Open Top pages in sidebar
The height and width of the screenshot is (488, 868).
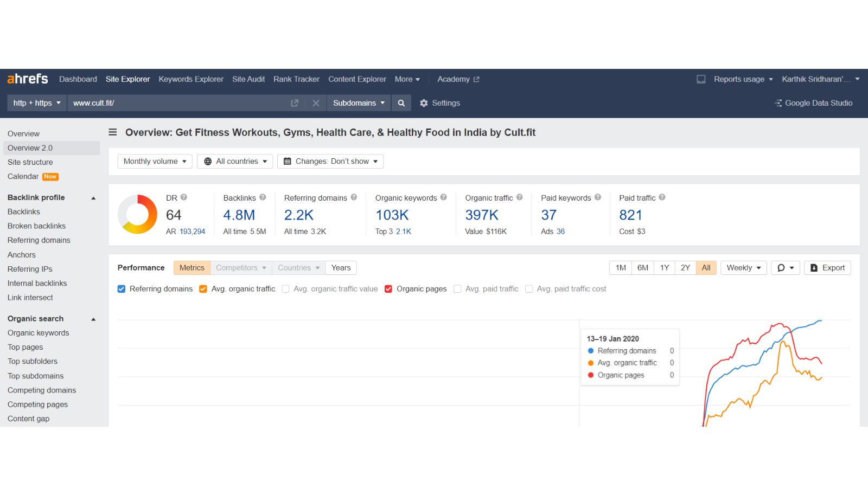(25, 347)
